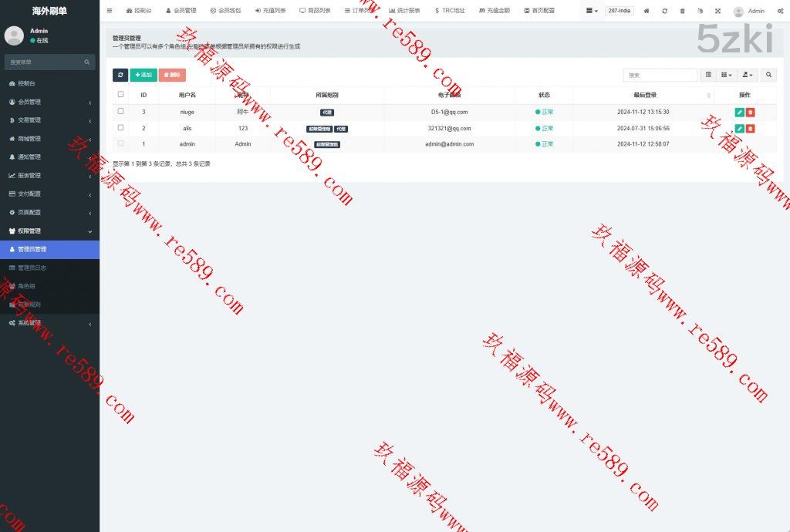Open 会员管理 in the top navigation
The height and width of the screenshot is (532, 790).
(181, 11)
